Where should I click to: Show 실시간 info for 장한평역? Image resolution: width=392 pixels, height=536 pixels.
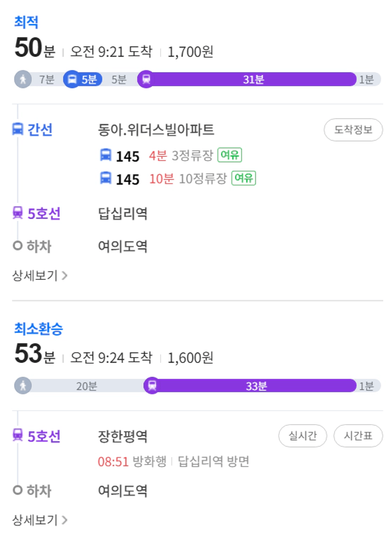303,436
